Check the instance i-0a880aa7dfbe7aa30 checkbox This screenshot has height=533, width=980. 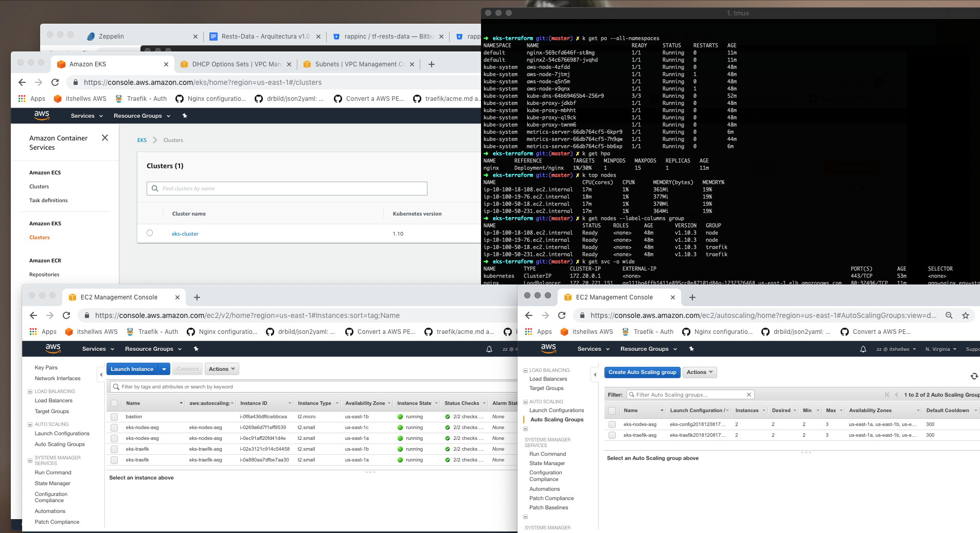point(114,460)
